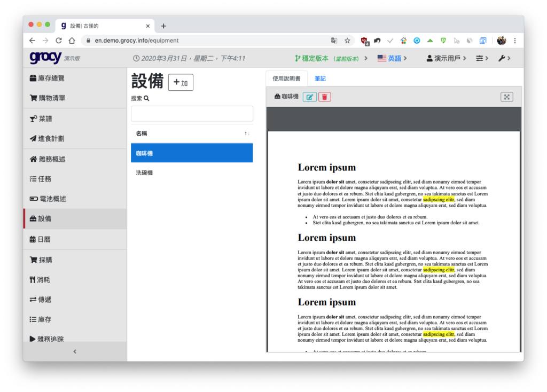
Task: Open the 英語 language dropdown
Action: pos(392,58)
